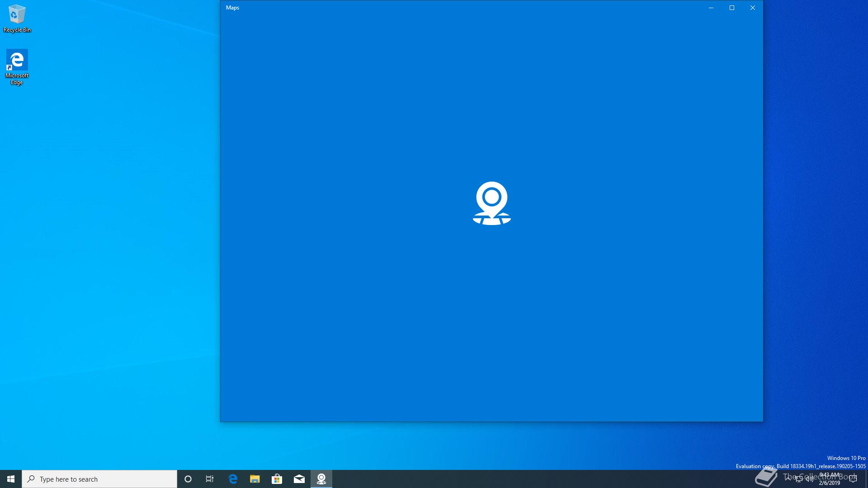Open the network status tray icon

click(799, 479)
